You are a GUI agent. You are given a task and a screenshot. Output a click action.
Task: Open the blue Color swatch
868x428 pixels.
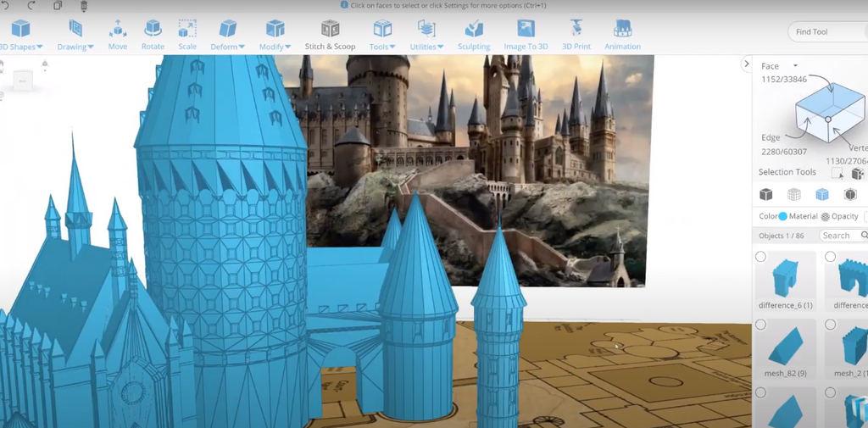[782, 216]
